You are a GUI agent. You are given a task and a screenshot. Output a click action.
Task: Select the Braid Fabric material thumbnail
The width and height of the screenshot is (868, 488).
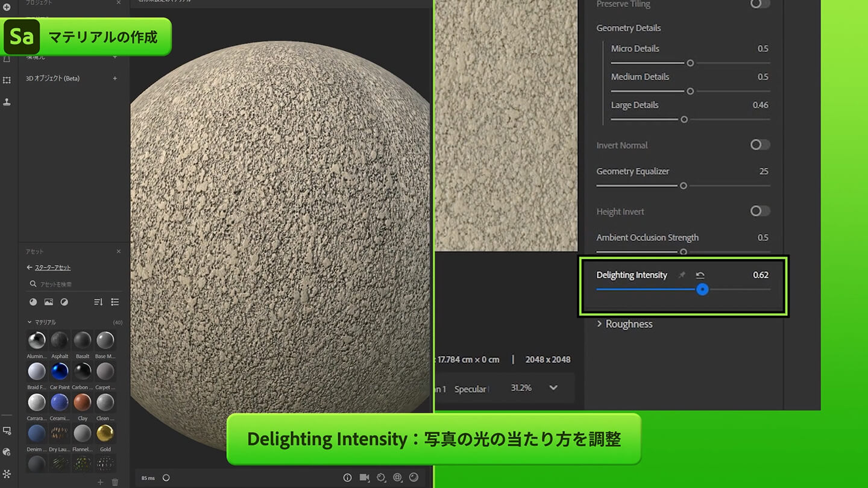tap(37, 371)
